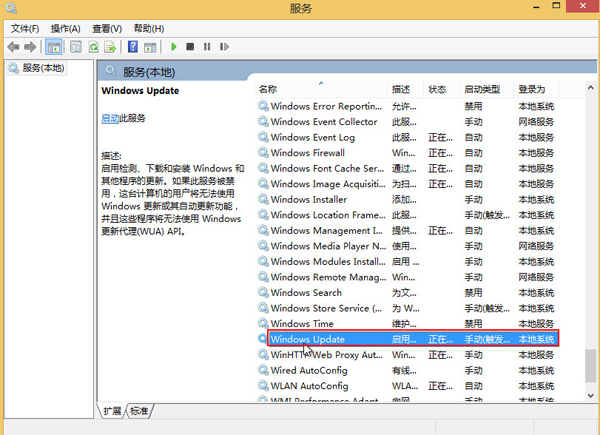Restart service with restart icon
This screenshot has height=435, width=600.
click(x=224, y=47)
